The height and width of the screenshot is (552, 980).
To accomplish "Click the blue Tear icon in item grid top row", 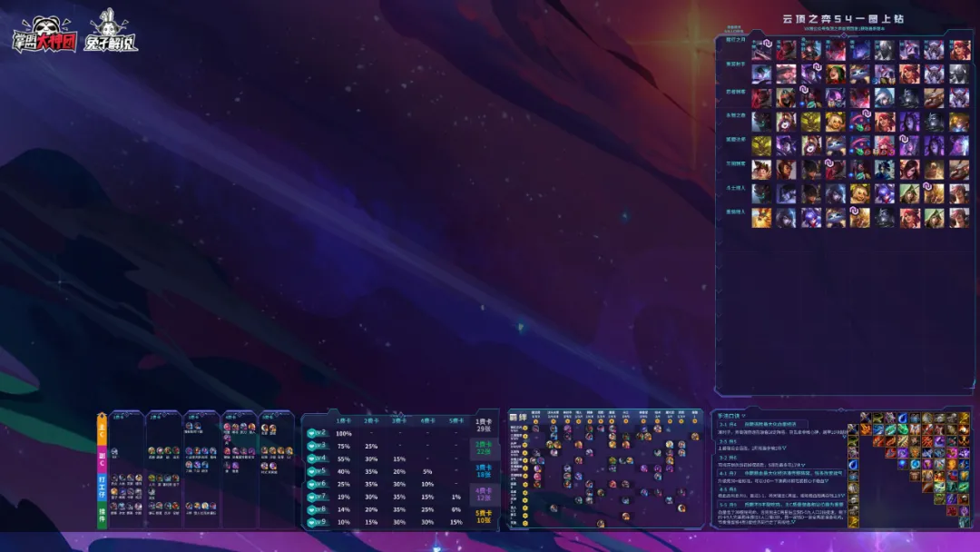I will coord(903,417).
